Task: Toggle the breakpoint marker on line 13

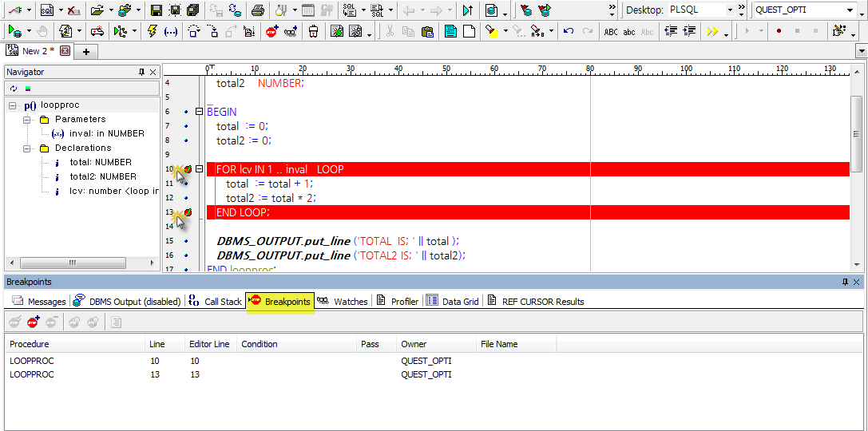Action: [x=188, y=212]
